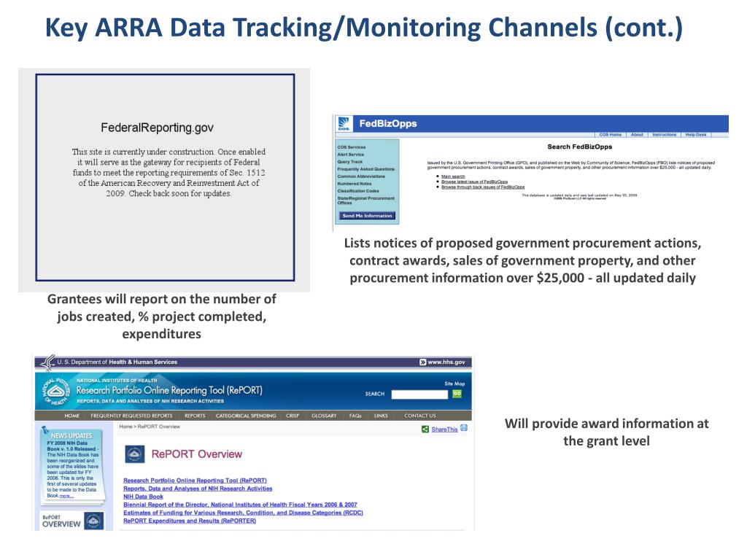This screenshot has height=560, width=747.
Task: Click 'Grantees will report' caption text
Action: click(x=161, y=316)
